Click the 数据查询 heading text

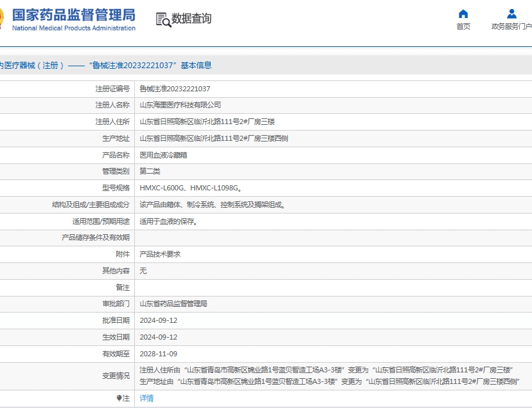pos(191,19)
